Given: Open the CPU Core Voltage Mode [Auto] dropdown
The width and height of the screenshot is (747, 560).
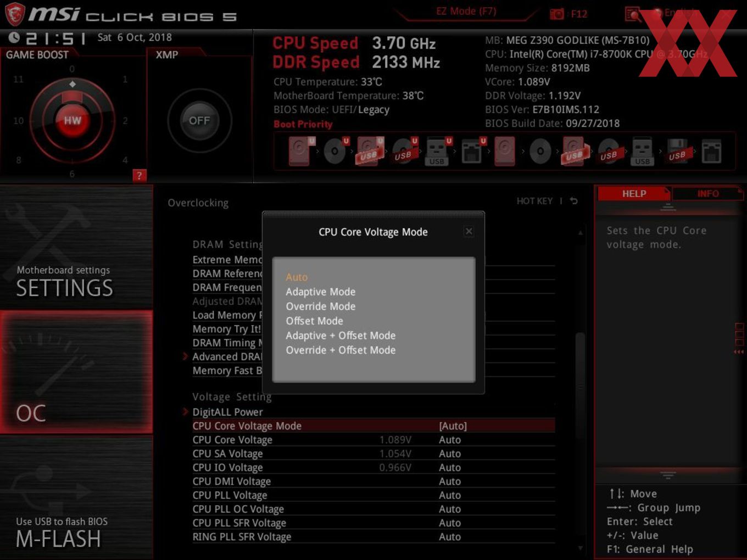Looking at the screenshot, I should pos(453,426).
